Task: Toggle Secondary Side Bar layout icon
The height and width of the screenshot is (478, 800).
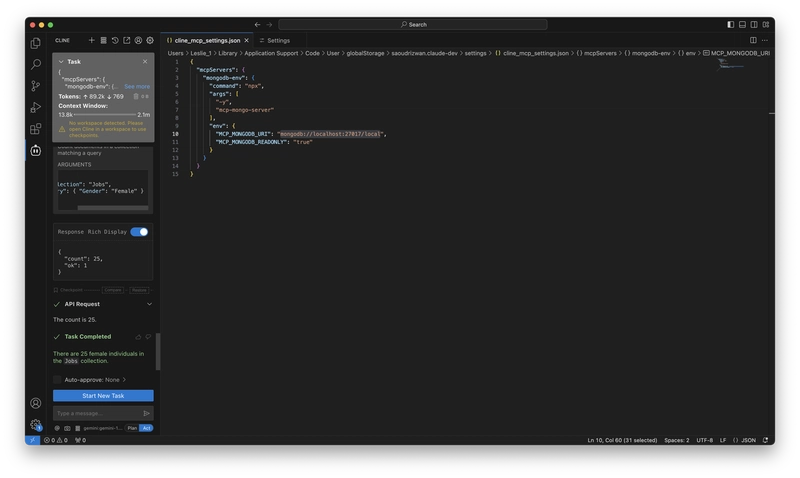Action: [x=754, y=24]
